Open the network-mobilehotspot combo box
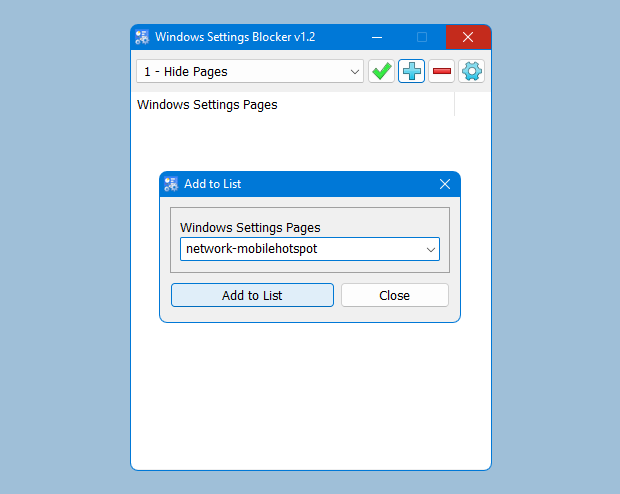Viewport: 620px width, 494px height. [300, 249]
